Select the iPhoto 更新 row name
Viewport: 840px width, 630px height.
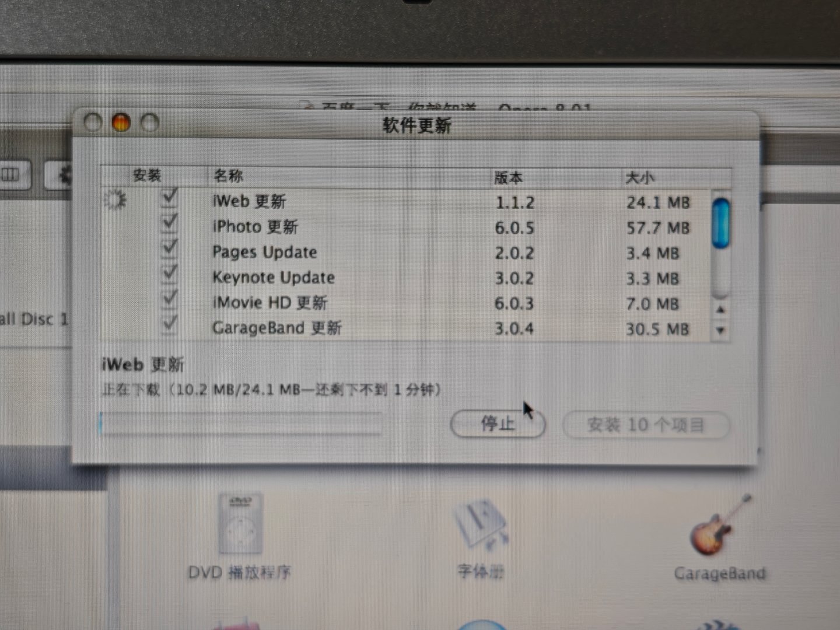[255, 226]
